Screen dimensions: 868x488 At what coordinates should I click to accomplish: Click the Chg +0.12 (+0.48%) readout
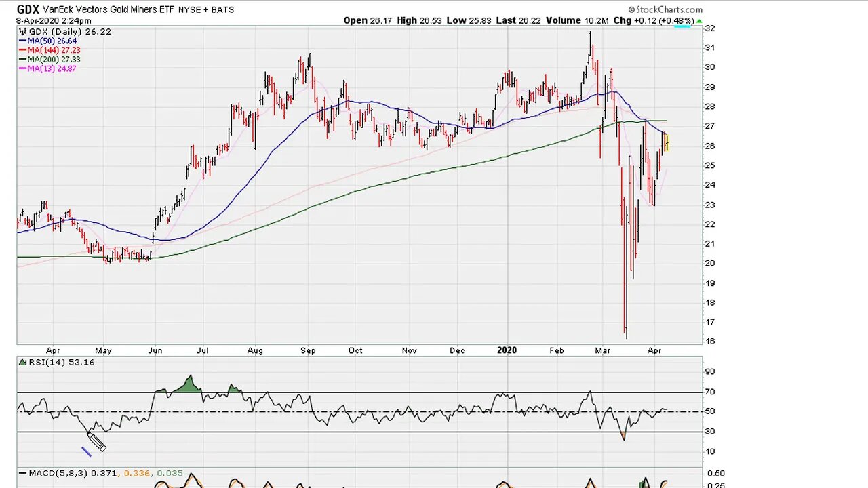[x=653, y=20]
